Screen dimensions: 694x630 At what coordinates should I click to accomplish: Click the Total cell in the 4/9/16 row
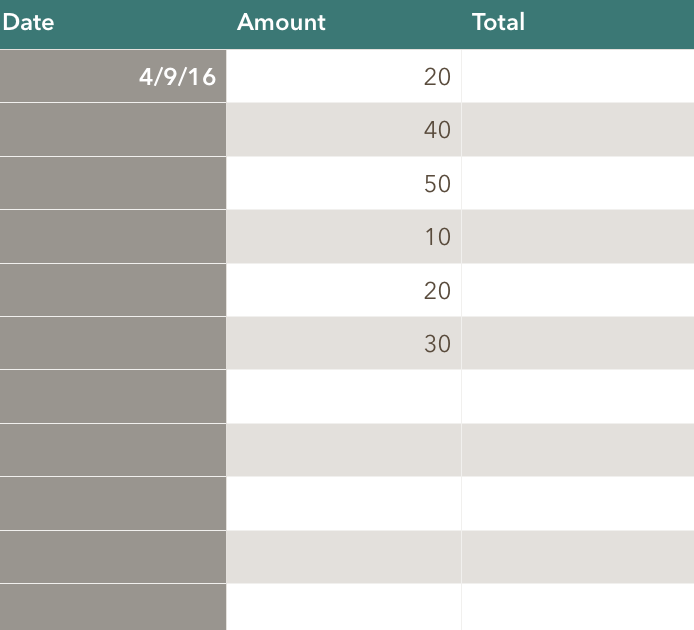point(578,76)
